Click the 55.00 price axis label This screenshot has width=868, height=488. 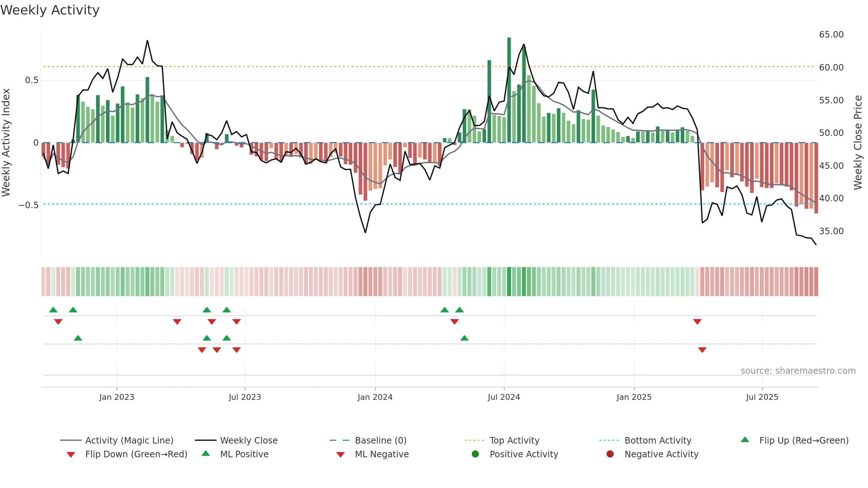click(831, 100)
